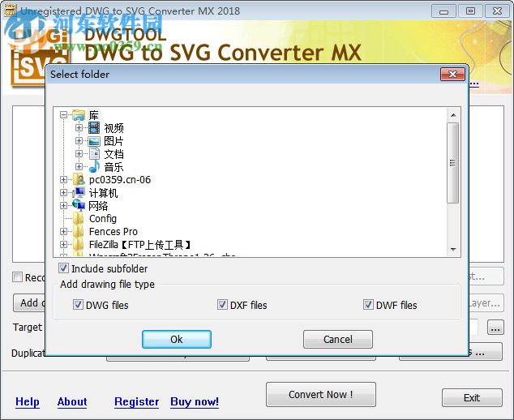Select the pc0359.cn-06 tree item label

point(120,180)
